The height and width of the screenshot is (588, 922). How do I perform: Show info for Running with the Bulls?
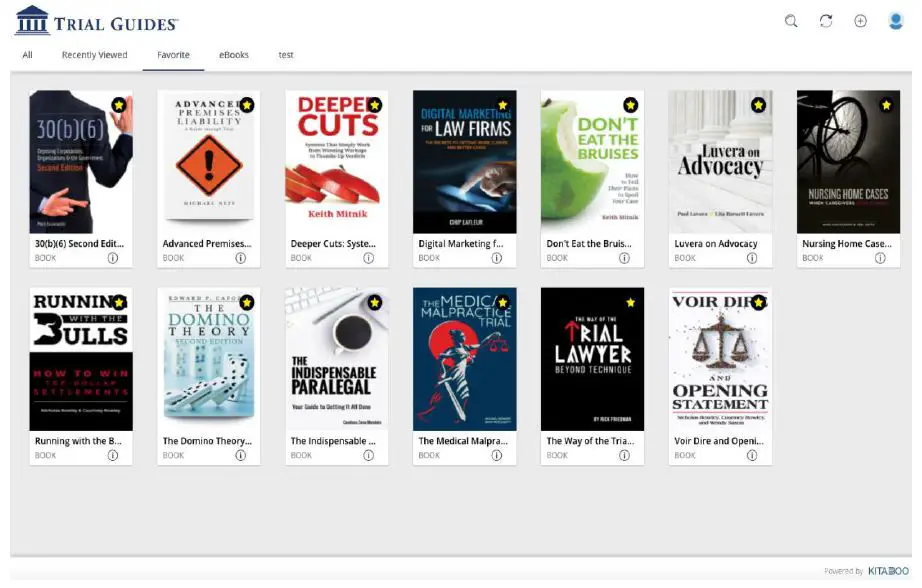click(x=113, y=456)
